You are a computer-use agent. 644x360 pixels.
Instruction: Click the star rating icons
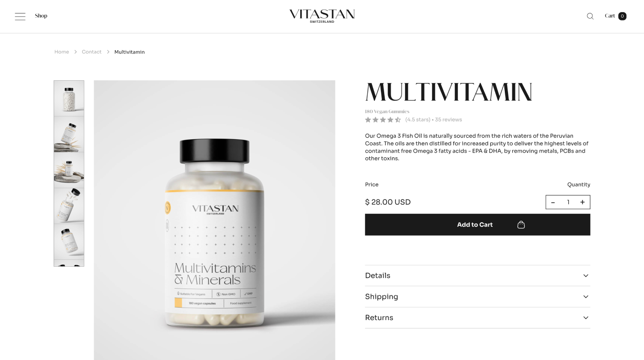click(383, 120)
